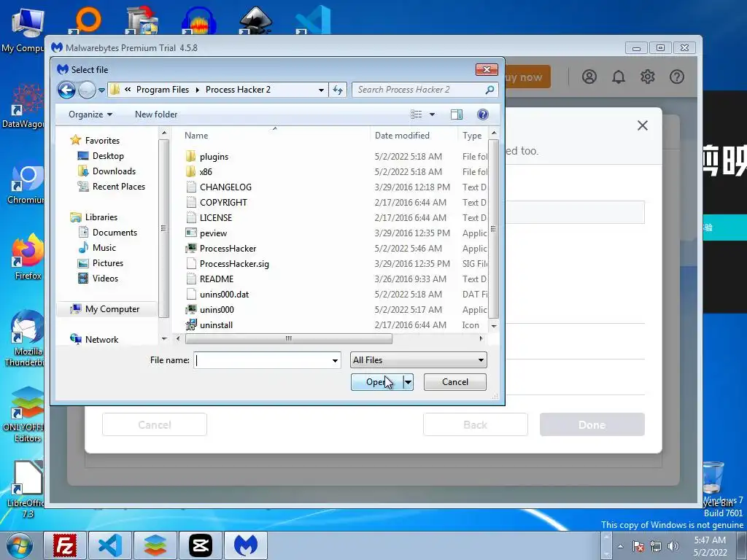Sort by the Date modified column header
This screenshot has width=747, height=560.
click(402, 136)
